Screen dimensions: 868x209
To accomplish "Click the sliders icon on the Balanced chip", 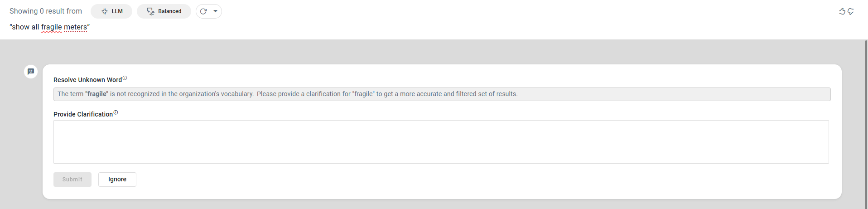I will (x=151, y=11).
